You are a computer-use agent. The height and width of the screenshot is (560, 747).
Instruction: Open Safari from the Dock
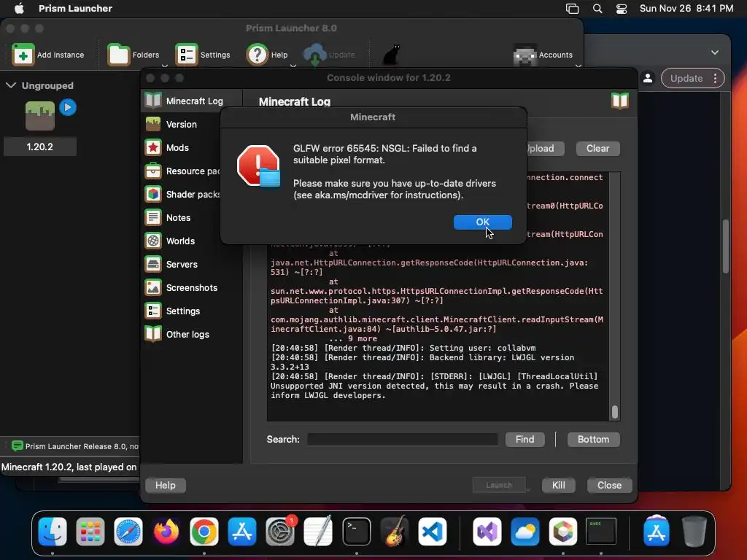coord(128,532)
